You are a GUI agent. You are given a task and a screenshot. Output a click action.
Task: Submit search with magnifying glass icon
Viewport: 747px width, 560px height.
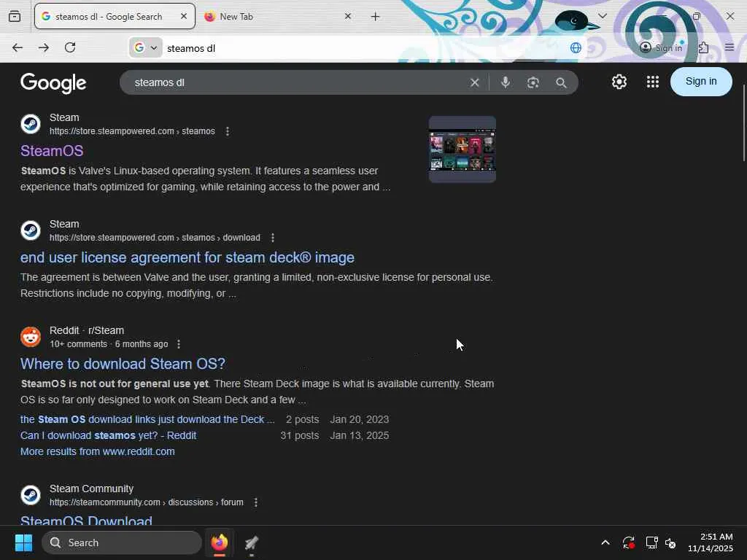561,83
